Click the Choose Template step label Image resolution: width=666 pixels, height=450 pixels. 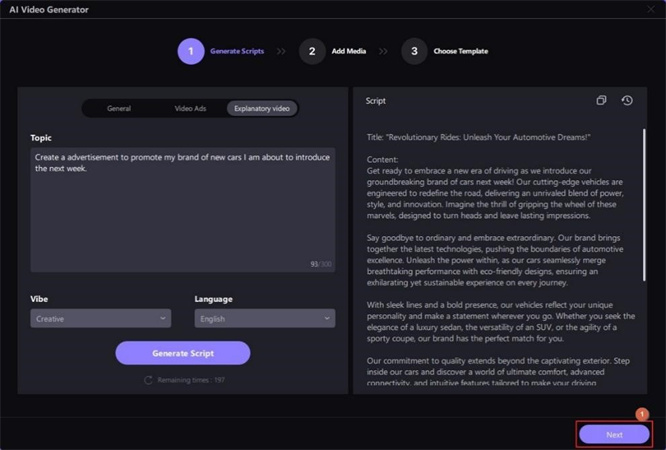460,51
